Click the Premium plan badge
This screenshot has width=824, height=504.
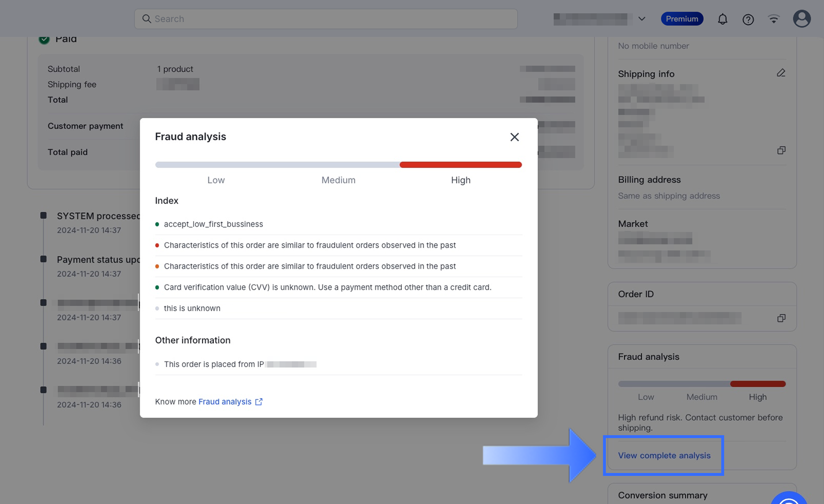(681, 19)
